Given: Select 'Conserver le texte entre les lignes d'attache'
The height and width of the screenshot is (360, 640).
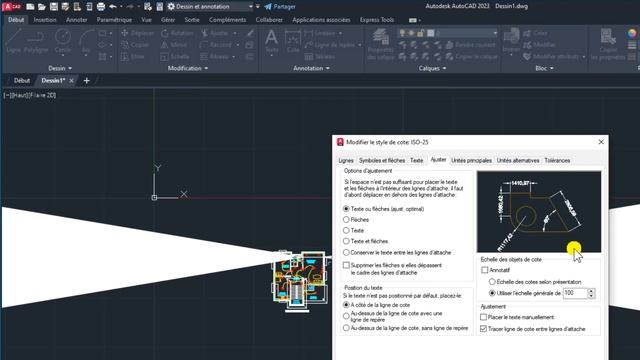Looking at the screenshot, I should pos(346,253).
